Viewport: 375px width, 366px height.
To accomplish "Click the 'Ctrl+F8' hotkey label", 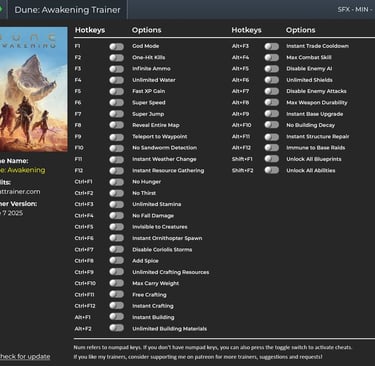I will coord(84,261).
